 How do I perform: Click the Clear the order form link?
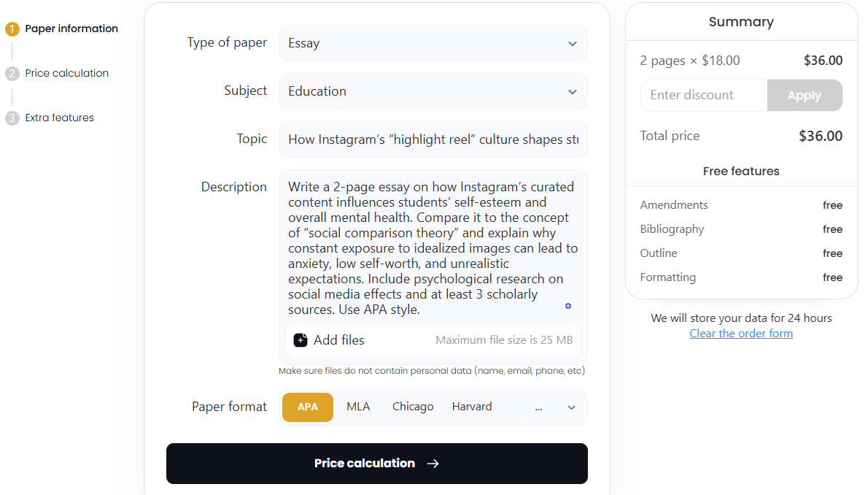(x=741, y=333)
